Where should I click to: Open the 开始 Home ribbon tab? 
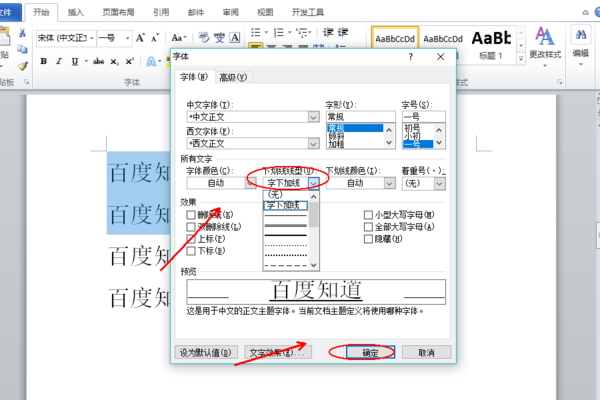pyautogui.click(x=41, y=12)
